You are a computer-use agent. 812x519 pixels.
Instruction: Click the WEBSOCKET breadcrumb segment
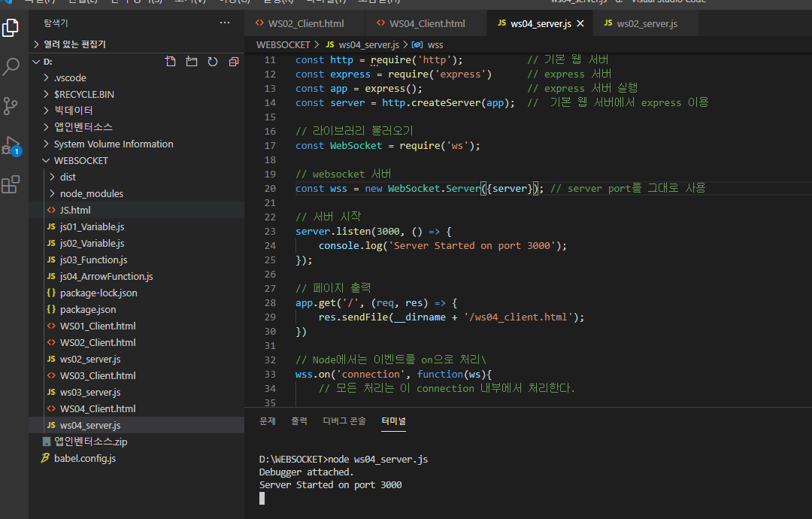click(283, 45)
